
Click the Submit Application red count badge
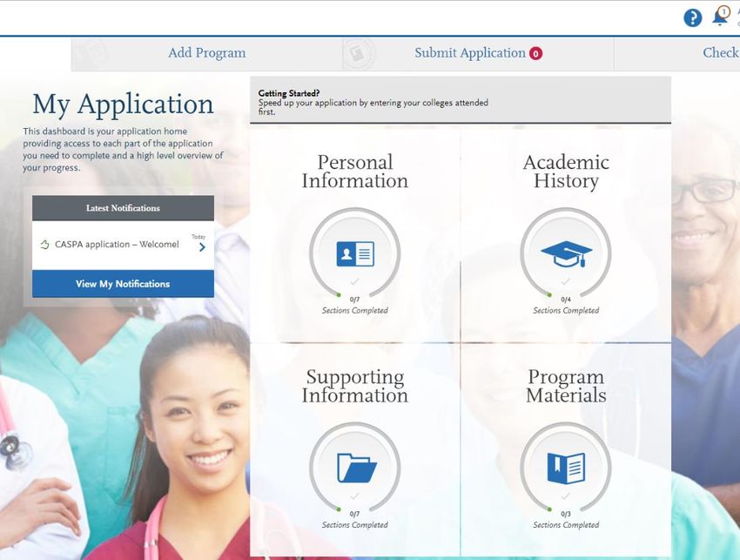[x=535, y=54]
